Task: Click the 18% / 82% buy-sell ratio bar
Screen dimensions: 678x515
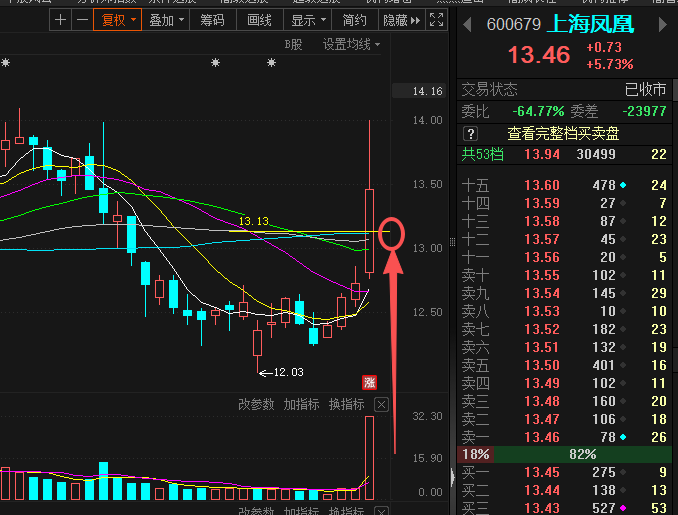Action: (564, 454)
